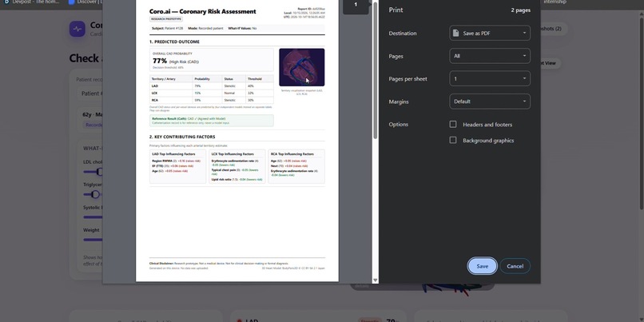The height and width of the screenshot is (322, 644).
Task: Click the print preview vertical scrollbar thumb
Action: pos(375,70)
